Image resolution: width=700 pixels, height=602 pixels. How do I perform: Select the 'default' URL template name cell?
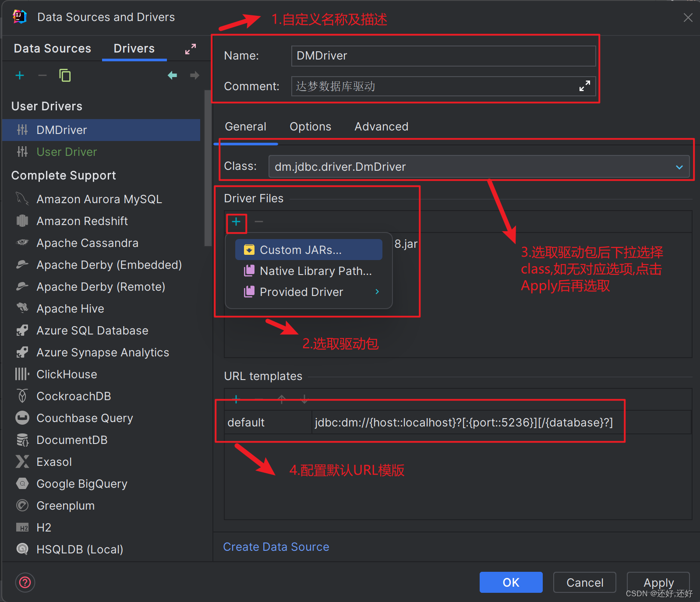(268, 422)
